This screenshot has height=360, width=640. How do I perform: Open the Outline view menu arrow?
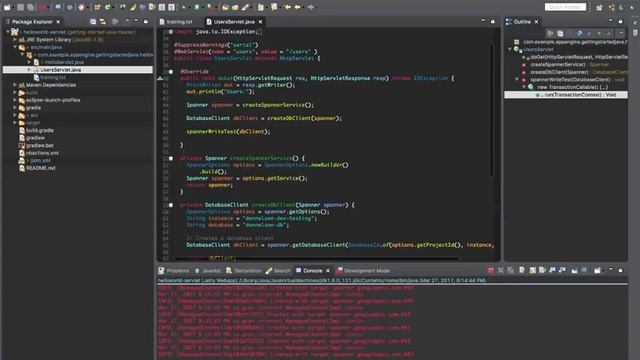(x=621, y=33)
